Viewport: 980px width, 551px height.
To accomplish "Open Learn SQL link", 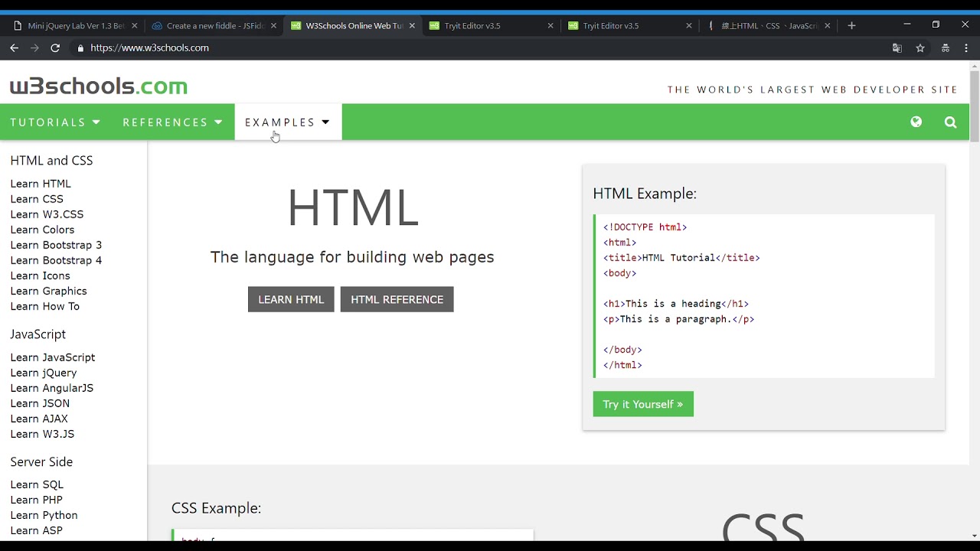I will click(x=37, y=484).
